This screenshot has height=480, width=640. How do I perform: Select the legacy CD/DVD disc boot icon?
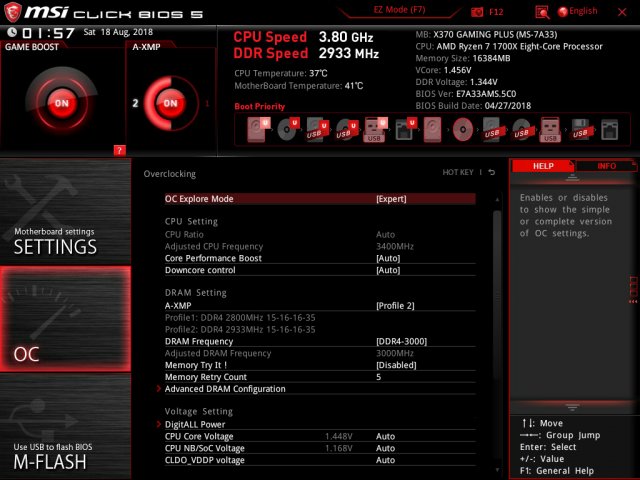coord(463,130)
